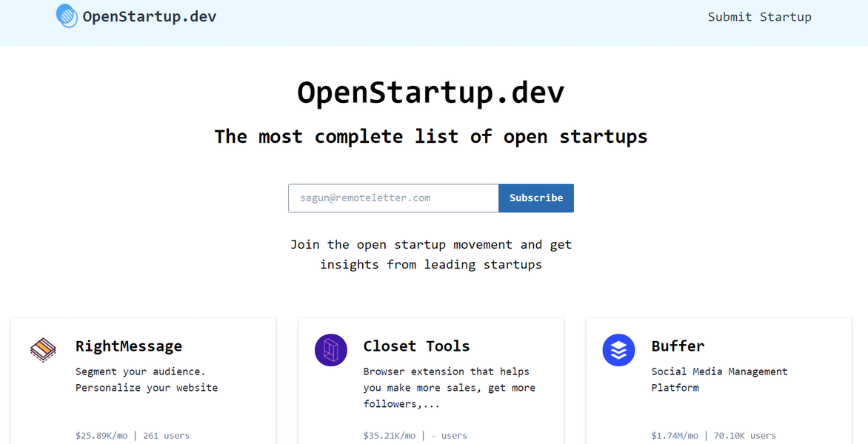868x444 pixels.
Task: Click the Closet Tools heading
Action: pos(416,346)
